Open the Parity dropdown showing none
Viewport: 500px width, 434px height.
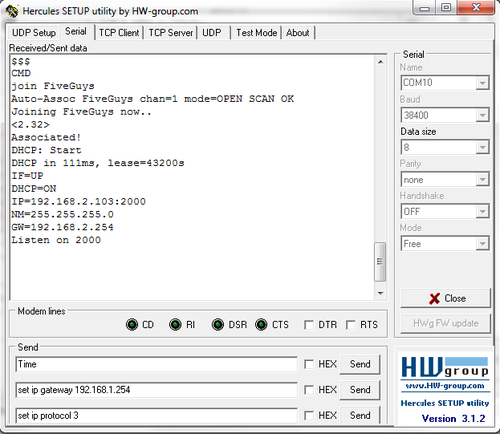(x=482, y=180)
